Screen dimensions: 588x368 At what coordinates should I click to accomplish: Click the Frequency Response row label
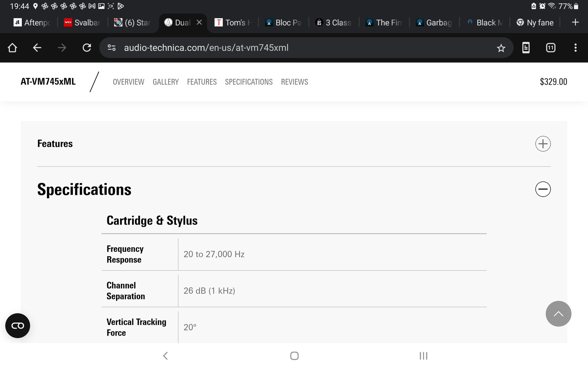pyautogui.click(x=125, y=254)
